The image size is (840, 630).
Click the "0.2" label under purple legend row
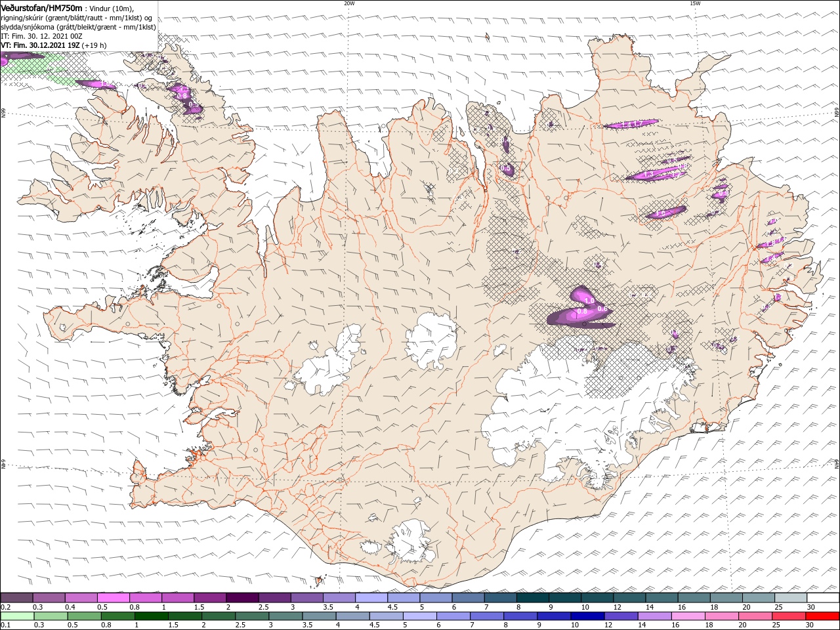coord(5,607)
